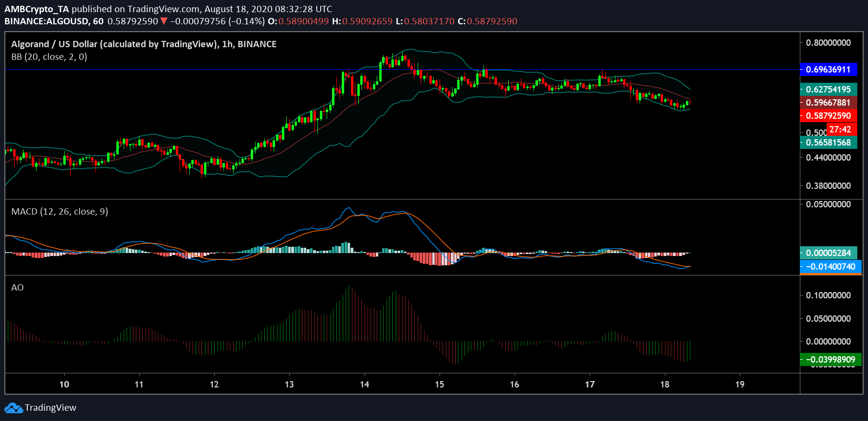
Task: Click date 15 on the time axis
Action: 440,384
